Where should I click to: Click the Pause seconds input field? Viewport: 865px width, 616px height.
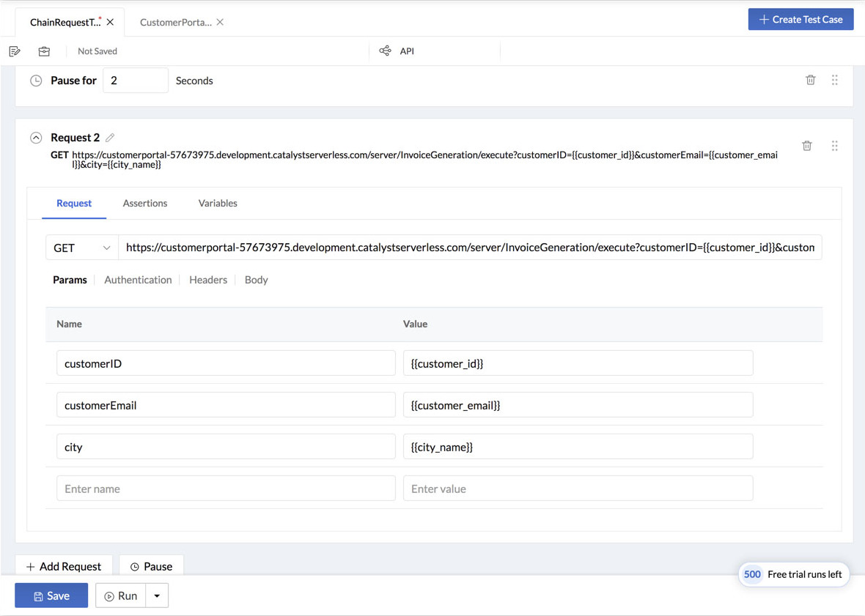pyautogui.click(x=135, y=81)
